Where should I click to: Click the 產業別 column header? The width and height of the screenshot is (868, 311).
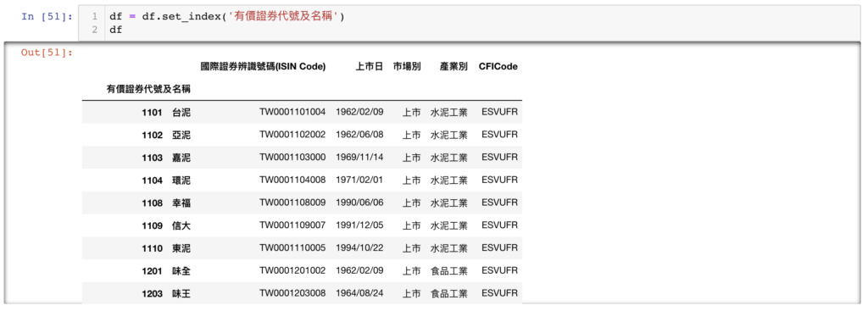coord(454,66)
